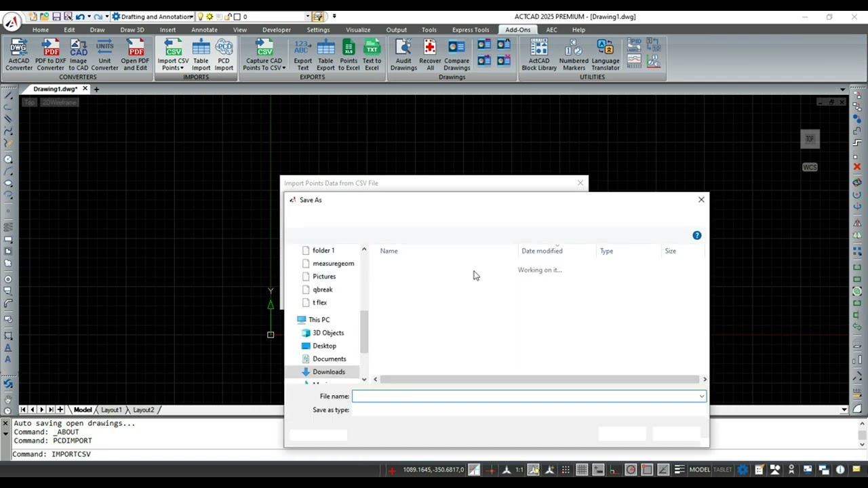Image resolution: width=868 pixels, height=488 pixels.
Task: Open Table Export tool
Action: click(325, 55)
